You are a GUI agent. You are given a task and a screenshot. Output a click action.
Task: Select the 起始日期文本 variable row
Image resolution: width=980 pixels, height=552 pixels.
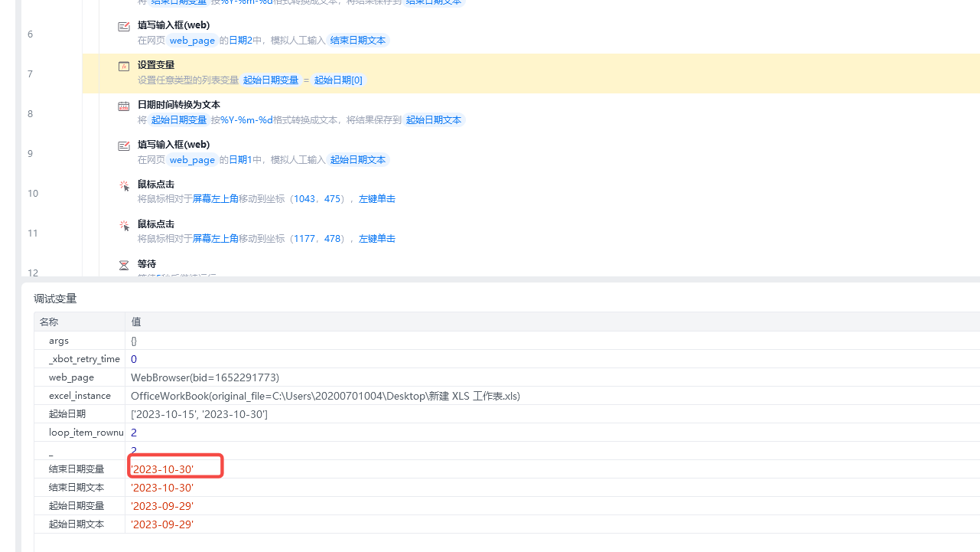tap(506, 524)
